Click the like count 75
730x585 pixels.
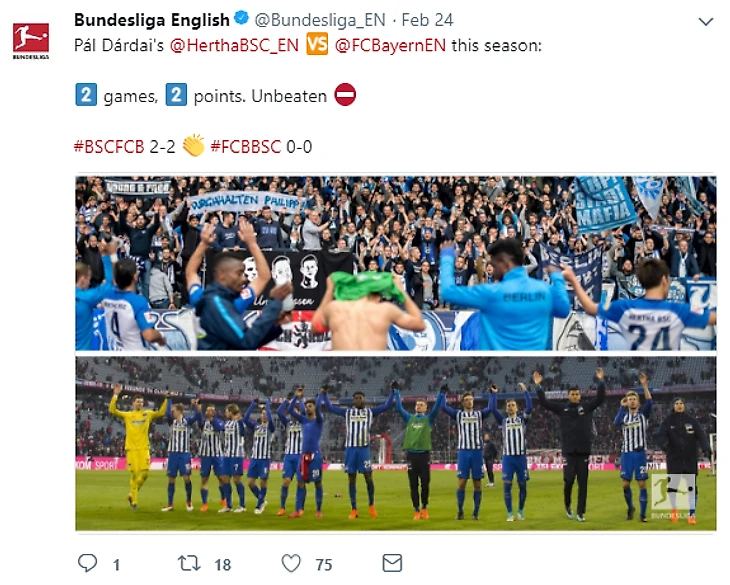click(x=324, y=565)
